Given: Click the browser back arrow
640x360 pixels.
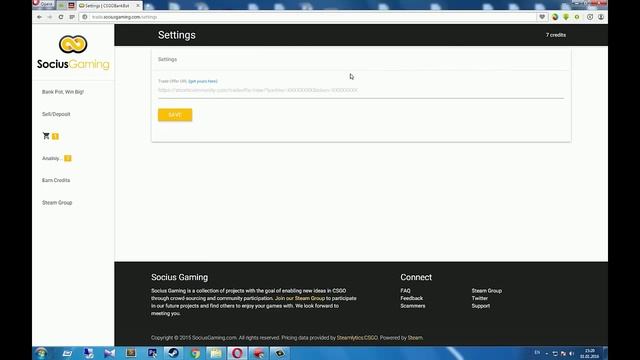Looking at the screenshot, I should [x=39, y=17].
